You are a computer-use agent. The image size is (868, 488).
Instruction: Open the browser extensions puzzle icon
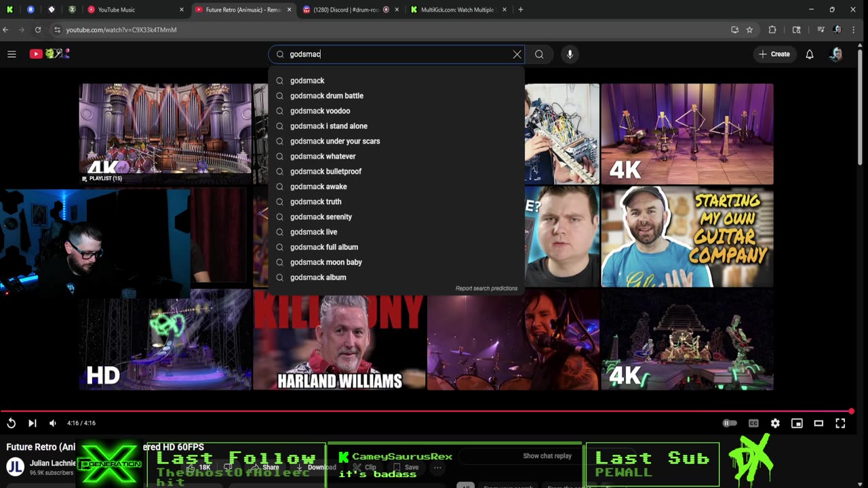(772, 30)
